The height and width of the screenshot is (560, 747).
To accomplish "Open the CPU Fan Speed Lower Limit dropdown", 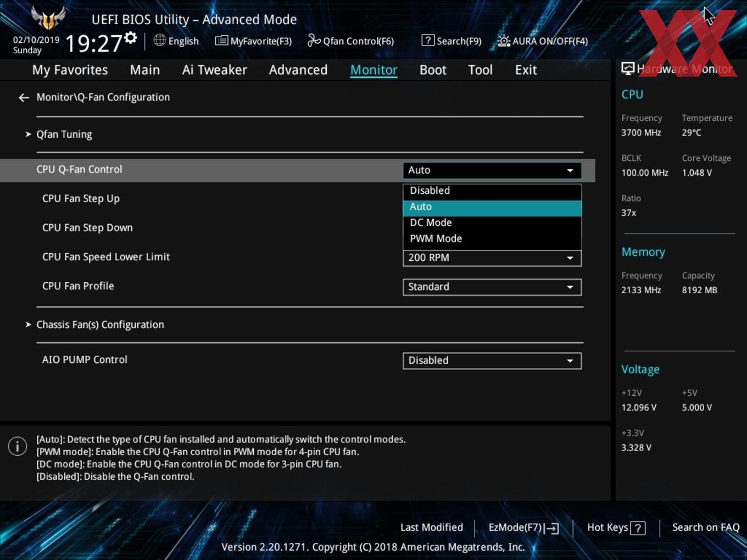I will pyautogui.click(x=492, y=258).
